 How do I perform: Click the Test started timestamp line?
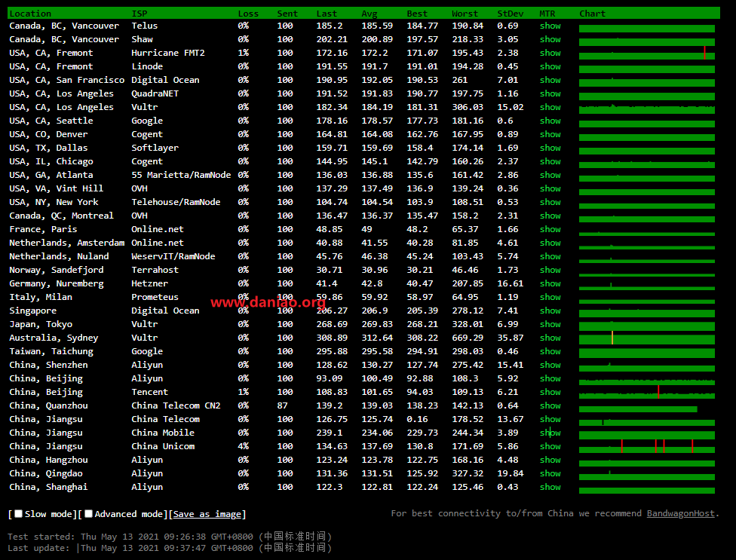(170, 536)
